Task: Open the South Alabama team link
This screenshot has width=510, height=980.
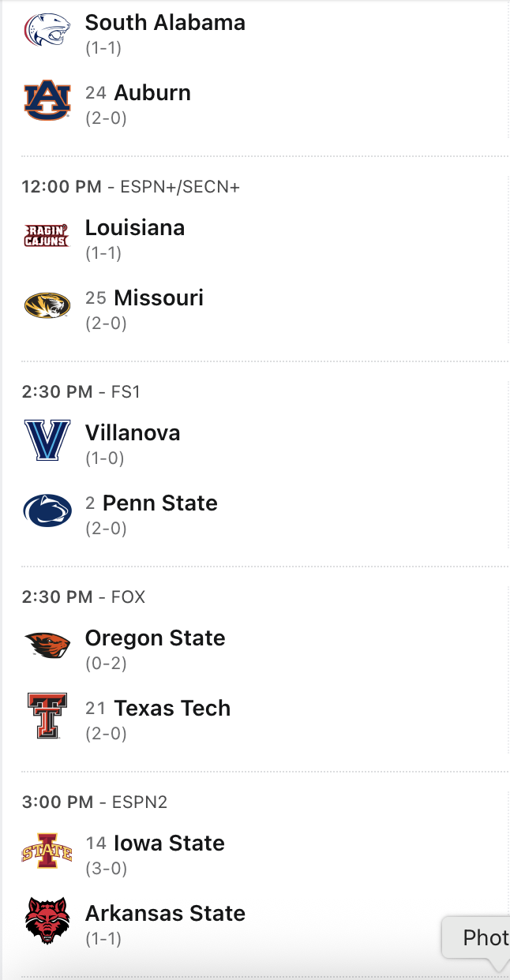Action: [165, 23]
